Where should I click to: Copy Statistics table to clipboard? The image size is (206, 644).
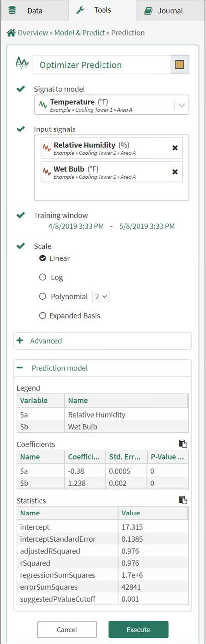183,500
